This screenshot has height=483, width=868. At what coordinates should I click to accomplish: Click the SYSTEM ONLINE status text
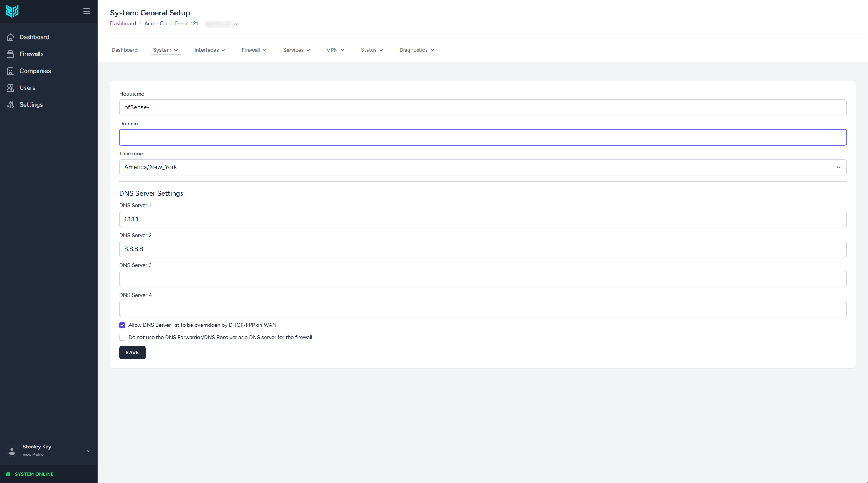point(34,474)
